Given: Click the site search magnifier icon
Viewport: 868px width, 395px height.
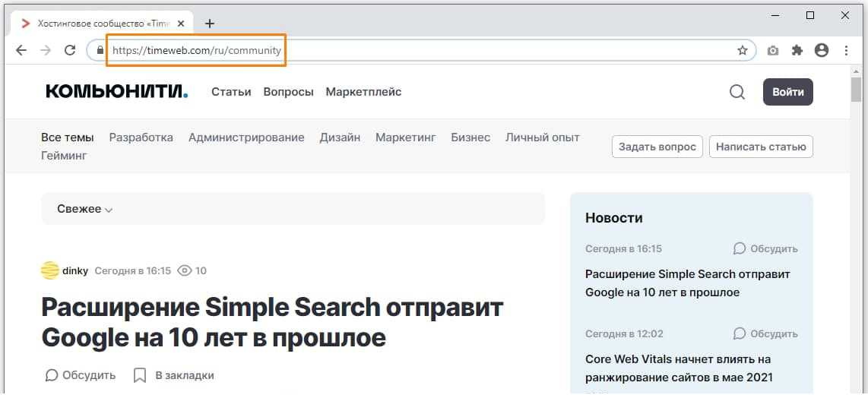Looking at the screenshot, I should [x=737, y=92].
